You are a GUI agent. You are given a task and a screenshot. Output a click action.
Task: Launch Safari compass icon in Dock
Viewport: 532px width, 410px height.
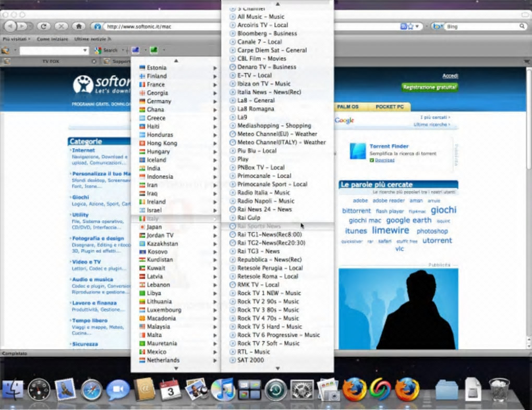(x=91, y=390)
